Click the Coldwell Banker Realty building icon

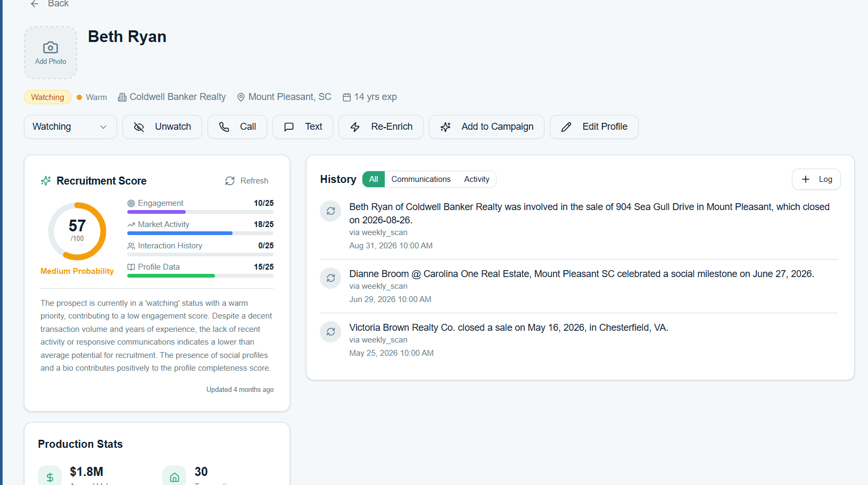point(122,97)
